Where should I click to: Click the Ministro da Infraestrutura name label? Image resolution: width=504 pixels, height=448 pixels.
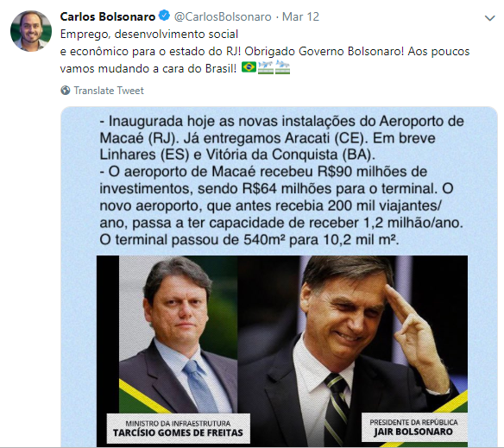point(178,428)
